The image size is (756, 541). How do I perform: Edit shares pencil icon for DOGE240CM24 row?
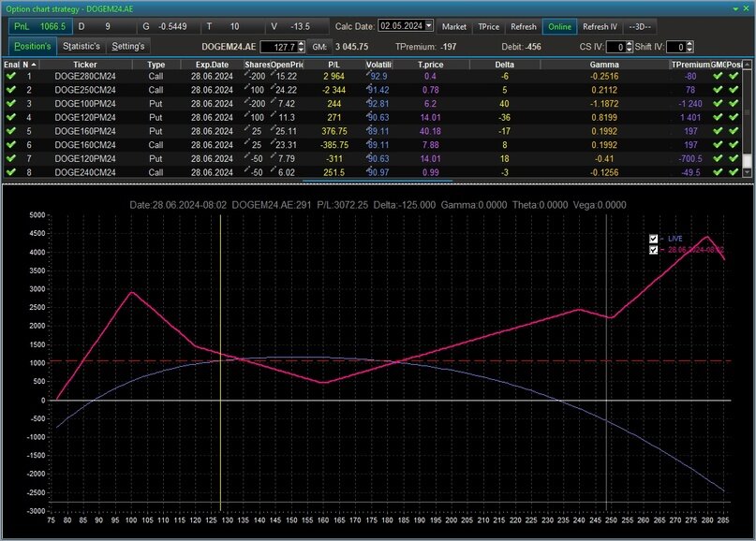pyautogui.click(x=247, y=169)
